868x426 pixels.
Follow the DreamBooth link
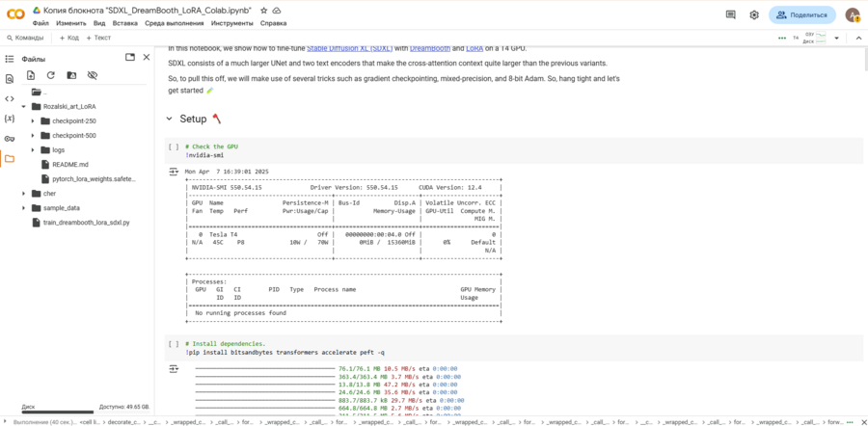(x=430, y=48)
